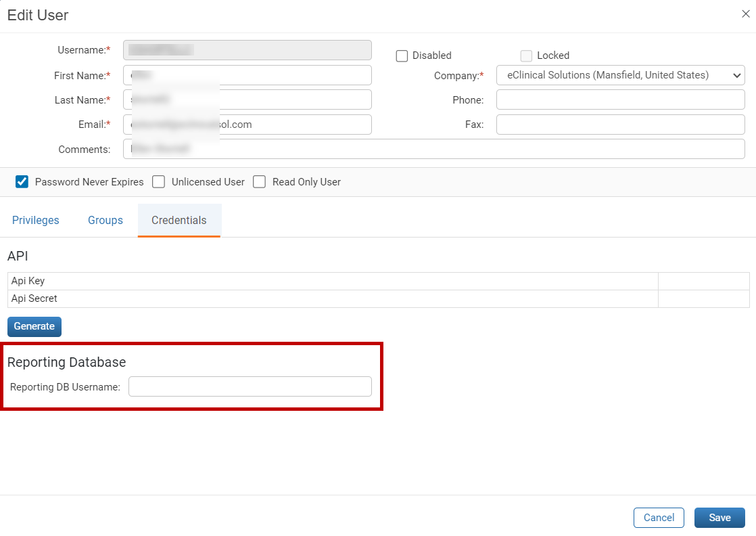This screenshot has height=536, width=756.
Task: Enable the Unlicensed User checkbox
Action: coord(158,182)
